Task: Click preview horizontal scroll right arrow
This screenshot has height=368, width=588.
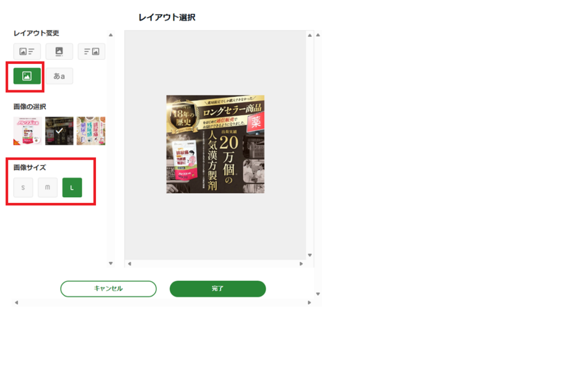Action: (301, 263)
